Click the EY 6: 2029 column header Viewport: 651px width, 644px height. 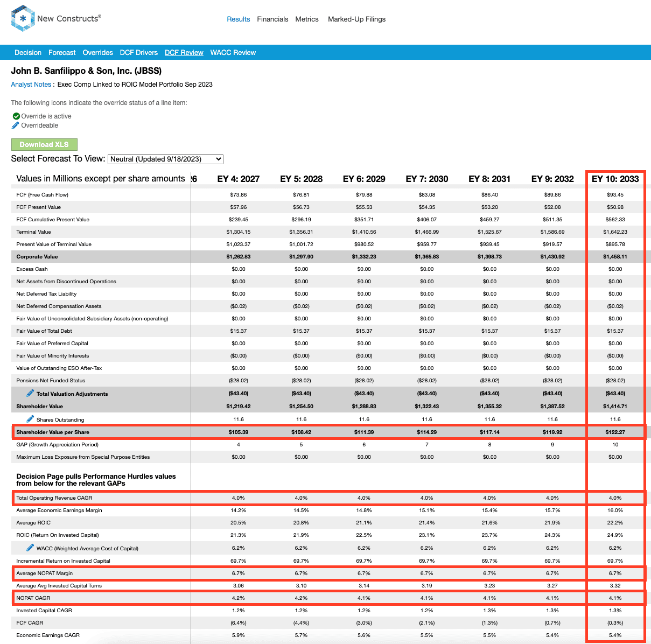coord(364,179)
